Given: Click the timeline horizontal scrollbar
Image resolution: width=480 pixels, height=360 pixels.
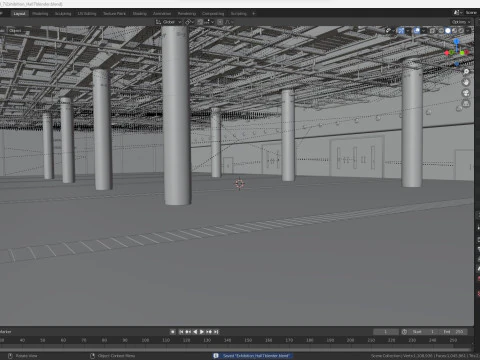Looking at the screenshot, I should (x=236, y=350).
